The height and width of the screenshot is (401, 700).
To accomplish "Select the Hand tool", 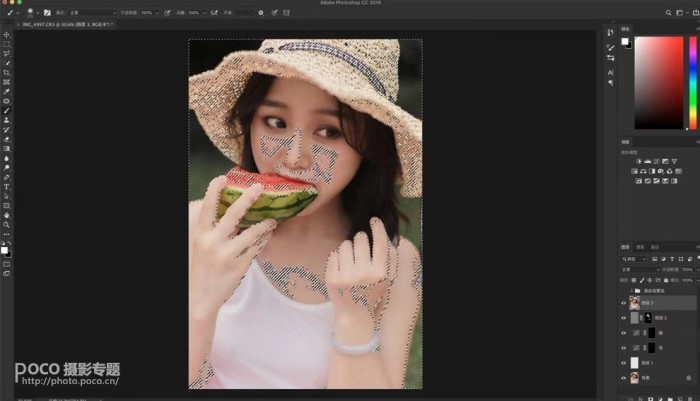I will (x=6, y=215).
